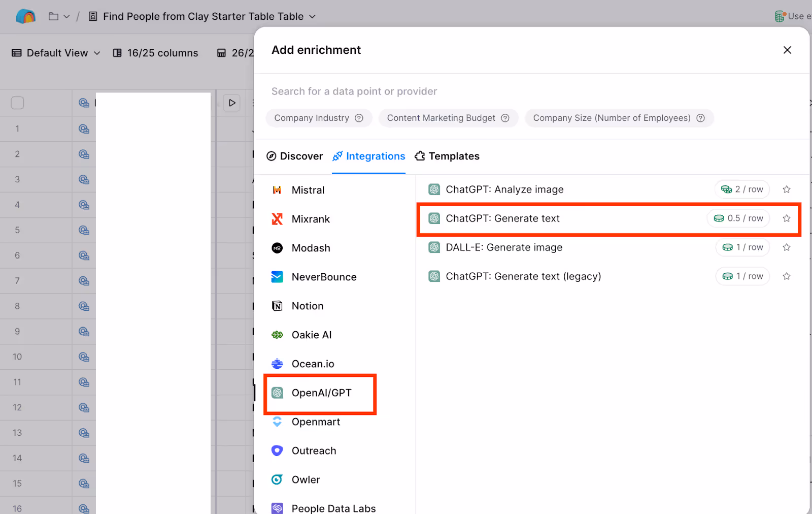Click help icon on Company Industry chip
812x514 pixels.
359,118
